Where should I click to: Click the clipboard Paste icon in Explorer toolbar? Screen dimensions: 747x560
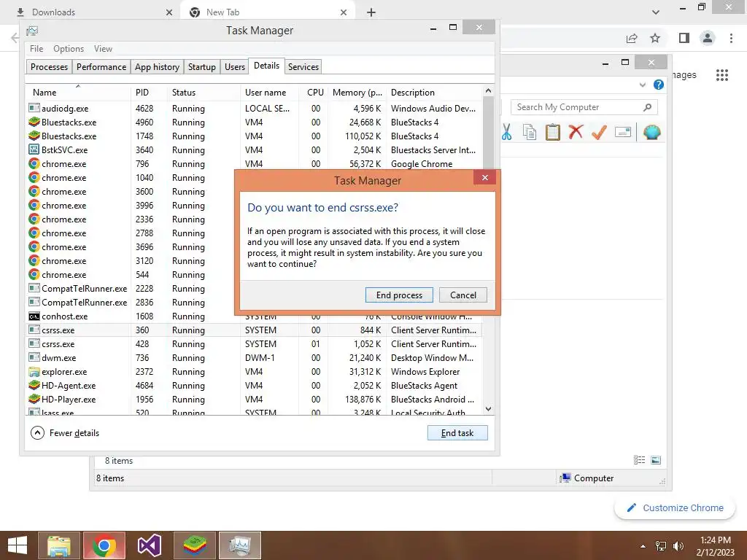pyautogui.click(x=553, y=132)
